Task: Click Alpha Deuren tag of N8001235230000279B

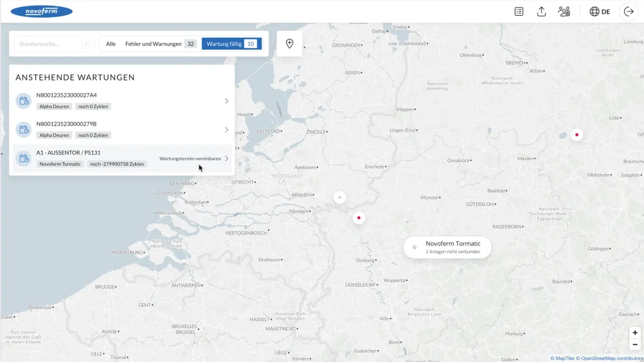Action: (54, 135)
